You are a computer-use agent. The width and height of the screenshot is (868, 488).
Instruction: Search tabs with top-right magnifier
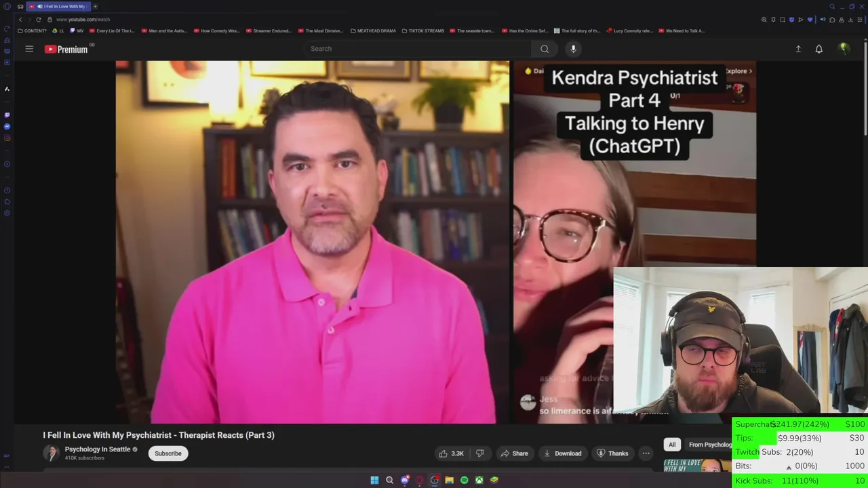tap(832, 6)
